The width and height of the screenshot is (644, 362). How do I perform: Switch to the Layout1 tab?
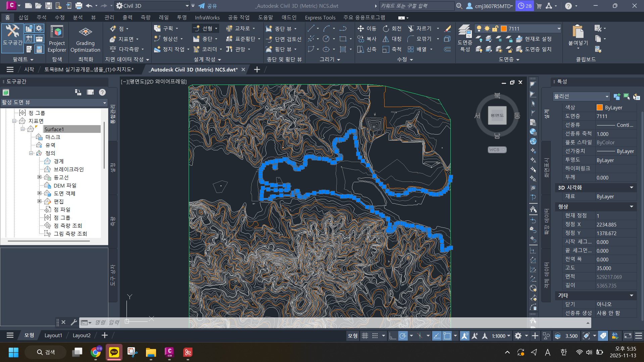coord(53,335)
